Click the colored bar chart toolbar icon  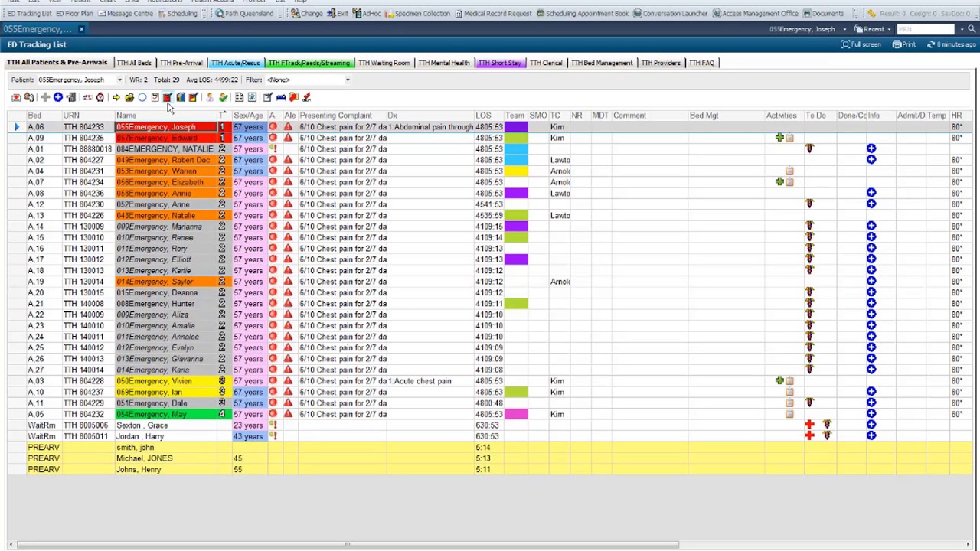(x=181, y=97)
